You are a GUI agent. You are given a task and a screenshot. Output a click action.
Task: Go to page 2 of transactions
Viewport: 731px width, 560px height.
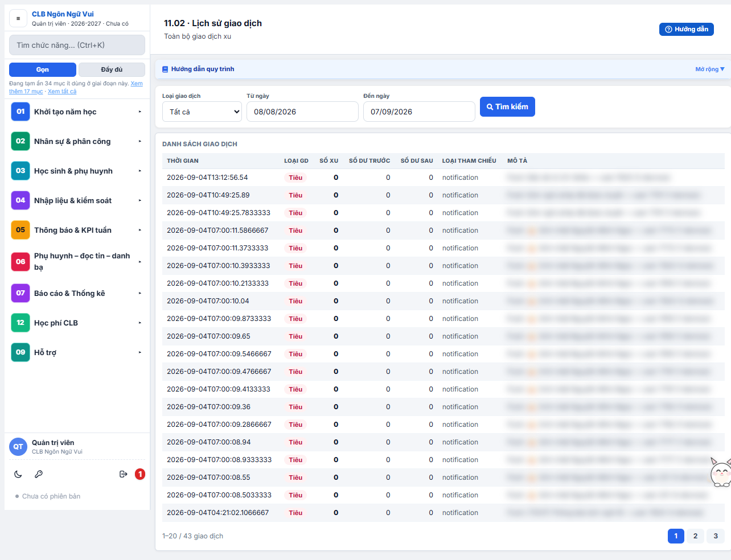pyautogui.click(x=695, y=536)
